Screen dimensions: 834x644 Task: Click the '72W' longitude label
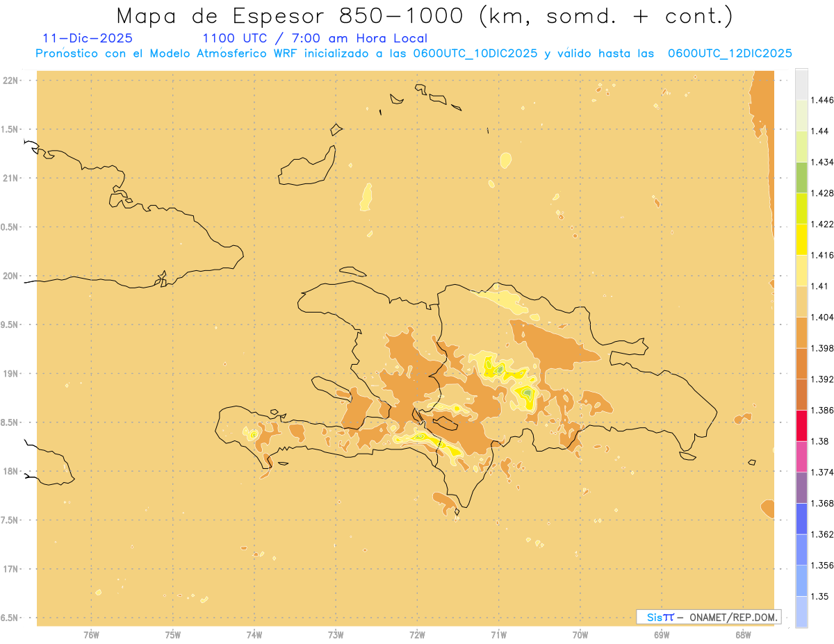417,635
